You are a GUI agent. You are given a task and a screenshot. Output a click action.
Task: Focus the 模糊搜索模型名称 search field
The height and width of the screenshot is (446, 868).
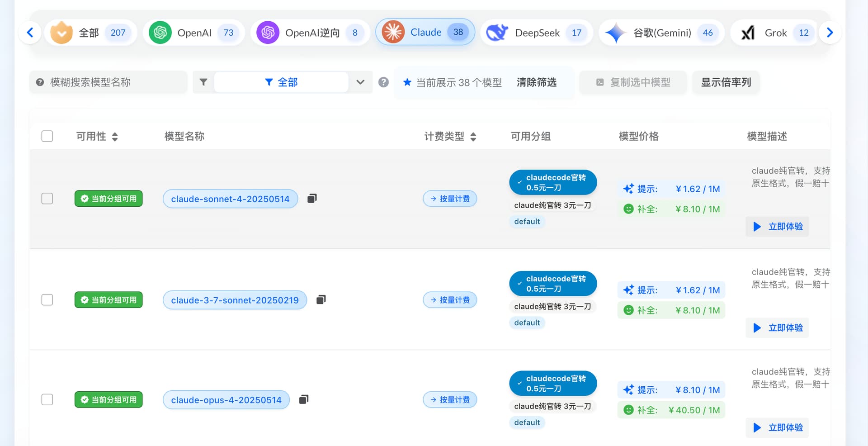pyautogui.click(x=108, y=82)
